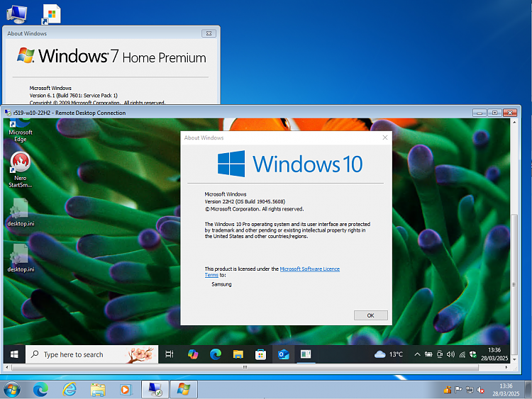Open File Explorer in Windows 10 taskbar
This screenshot has width=532, height=399.
238,354
